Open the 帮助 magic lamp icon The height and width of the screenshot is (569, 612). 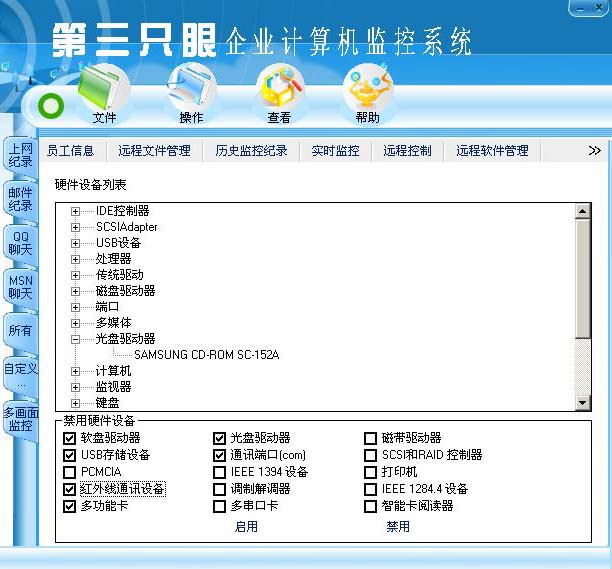(368, 88)
